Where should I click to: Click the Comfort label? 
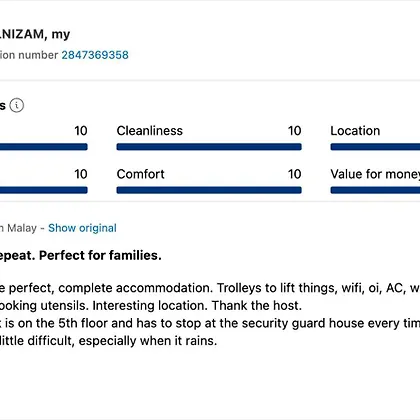click(141, 174)
